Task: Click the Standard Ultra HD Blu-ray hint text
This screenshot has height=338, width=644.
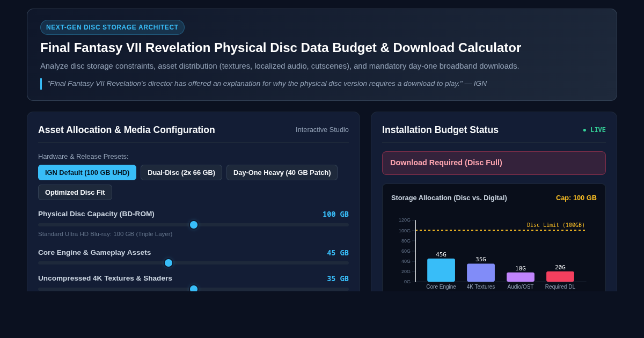Action: [105, 234]
